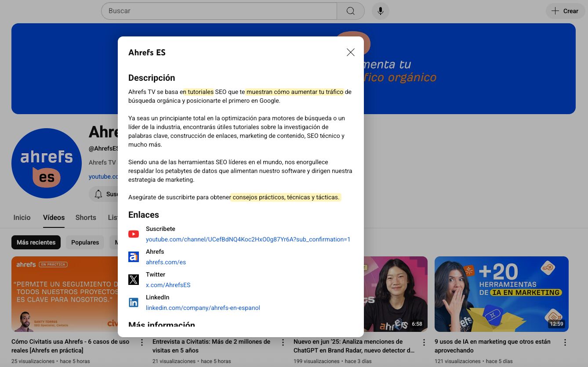This screenshot has height=367, width=588.
Task: Click the YouTube icon next to Suscríbete
Action: (134, 234)
